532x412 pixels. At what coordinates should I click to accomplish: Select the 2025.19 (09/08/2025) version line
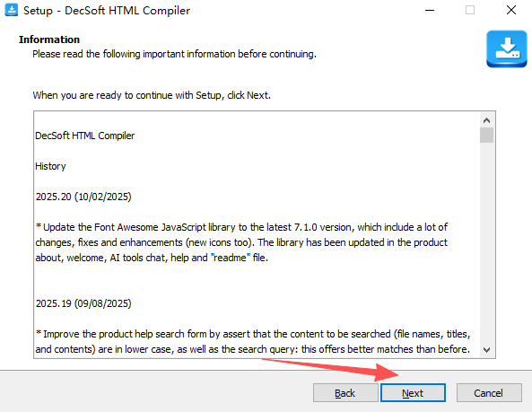[83, 303]
